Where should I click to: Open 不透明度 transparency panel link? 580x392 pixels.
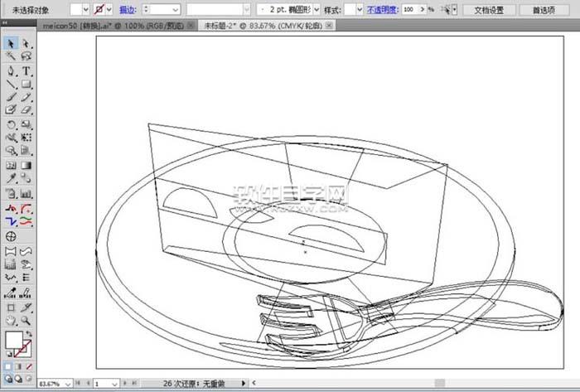382,10
